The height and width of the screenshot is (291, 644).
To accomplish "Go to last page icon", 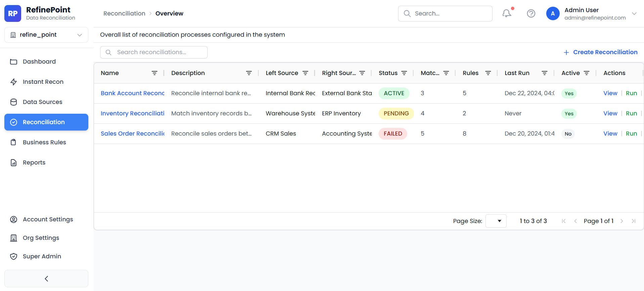I will (634, 221).
